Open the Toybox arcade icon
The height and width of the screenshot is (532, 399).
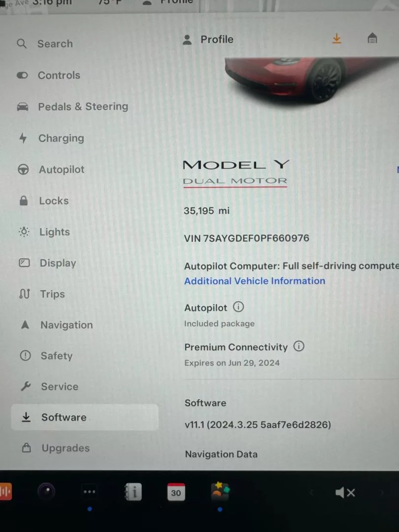point(220,491)
